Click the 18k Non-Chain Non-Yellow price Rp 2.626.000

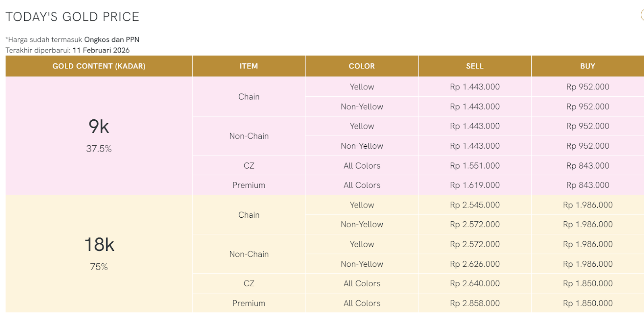pyautogui.click(x=475, y=264)
